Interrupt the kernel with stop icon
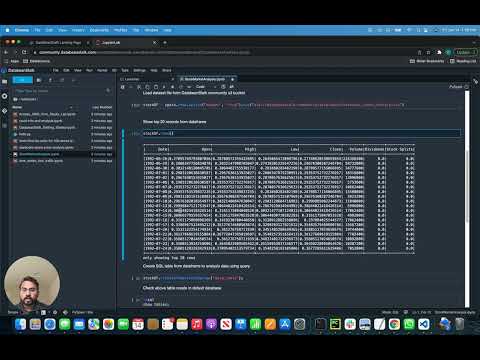This screenshot has width=480, height=360. tap(172, 87)
